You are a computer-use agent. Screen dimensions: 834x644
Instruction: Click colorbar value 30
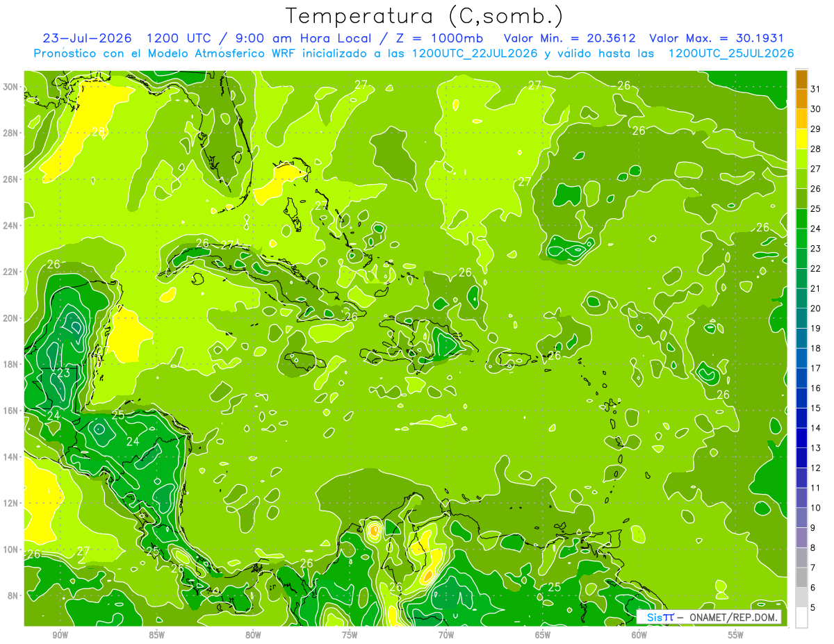816,109
